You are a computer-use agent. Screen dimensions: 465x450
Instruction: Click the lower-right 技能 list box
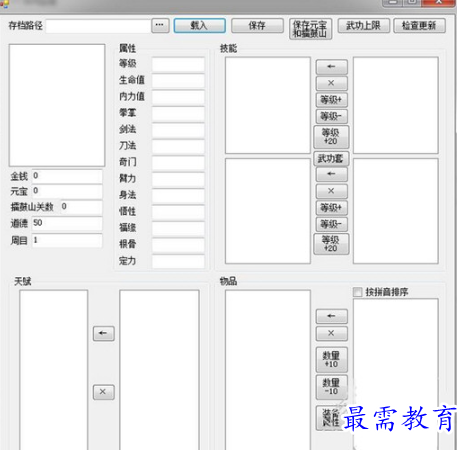point(396,211)
